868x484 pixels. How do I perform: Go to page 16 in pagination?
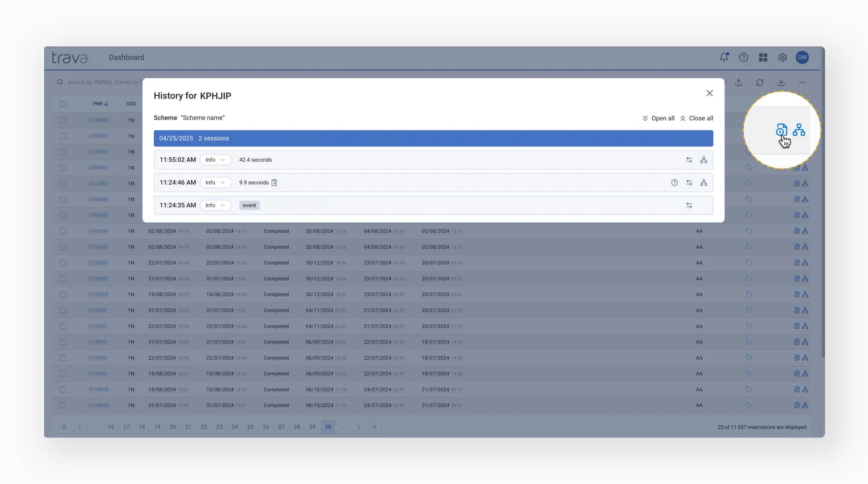[x=110, y=427]
